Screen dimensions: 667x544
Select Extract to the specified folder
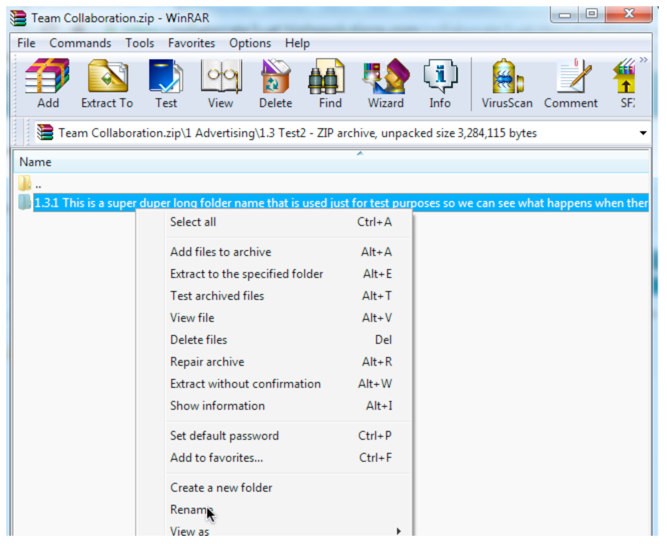[246, 274]
